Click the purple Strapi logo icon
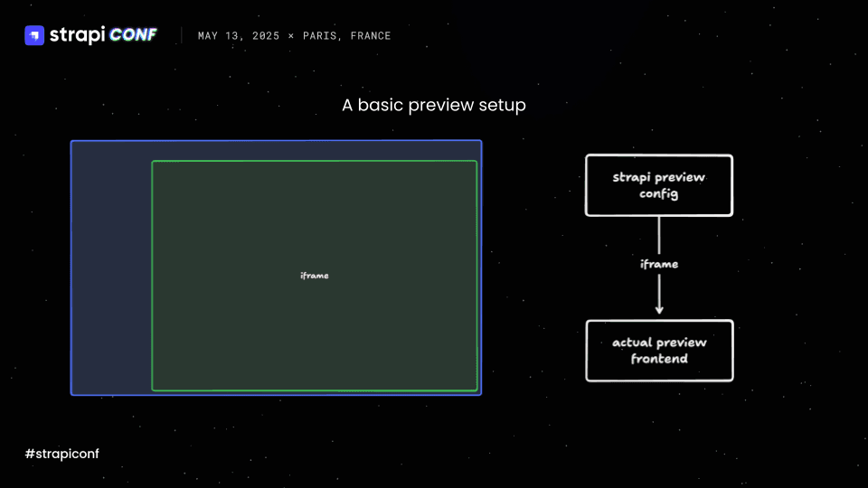 pos(34,35)
